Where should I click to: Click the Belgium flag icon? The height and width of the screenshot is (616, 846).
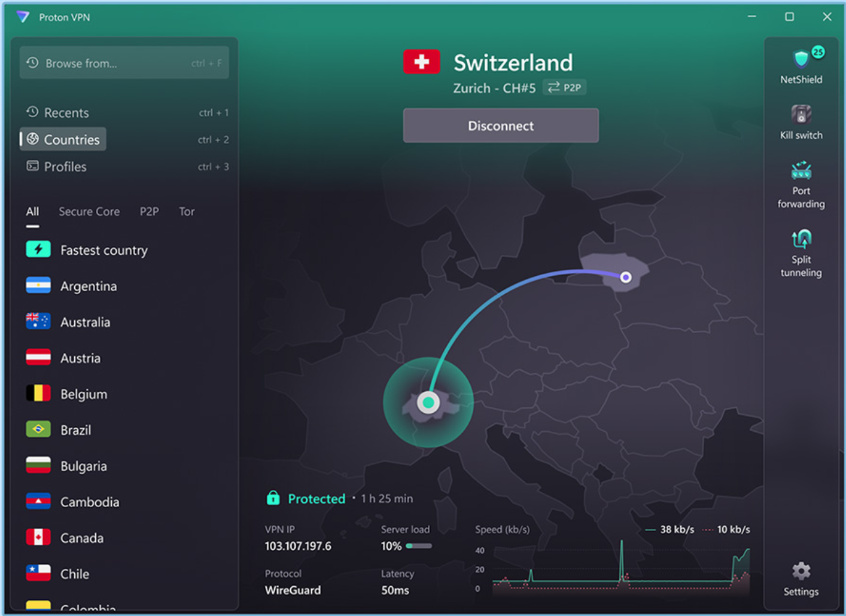38,393
